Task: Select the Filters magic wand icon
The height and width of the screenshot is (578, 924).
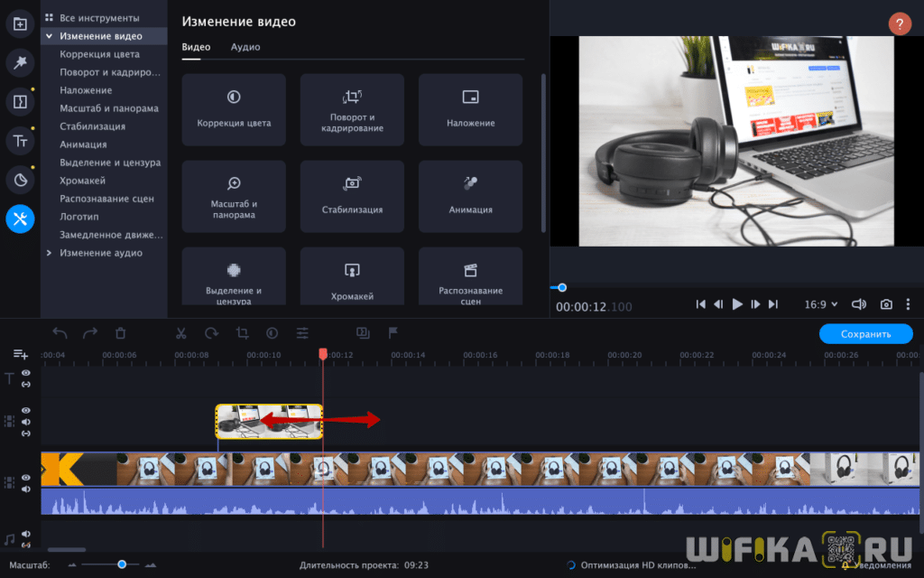Action: (x=20, y=62)
